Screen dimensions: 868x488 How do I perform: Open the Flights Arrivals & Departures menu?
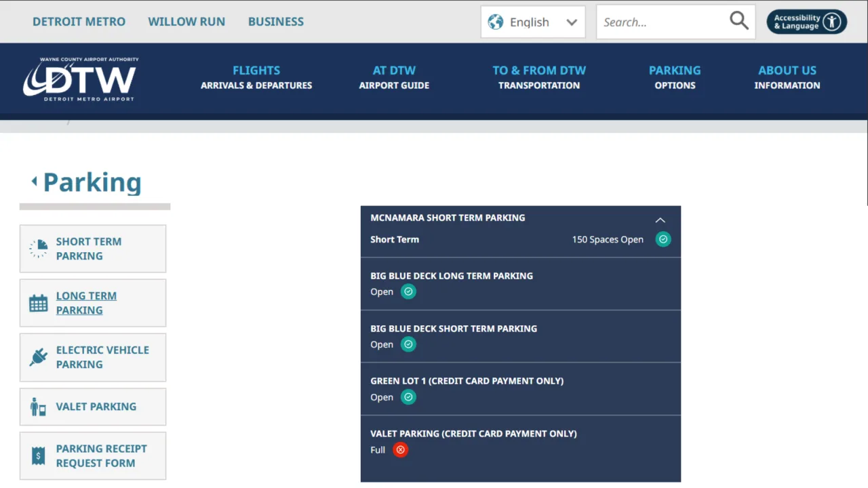coord(256,77)
